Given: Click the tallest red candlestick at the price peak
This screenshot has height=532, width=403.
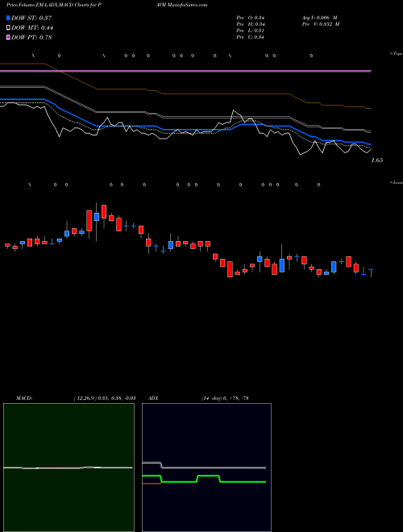Looking at the screenshot, I should point(89,221).
